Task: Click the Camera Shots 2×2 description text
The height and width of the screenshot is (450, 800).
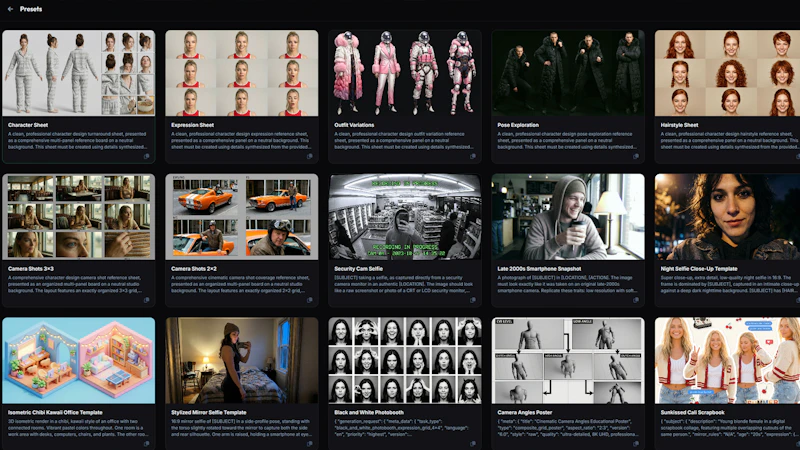Action: point(240,284)
